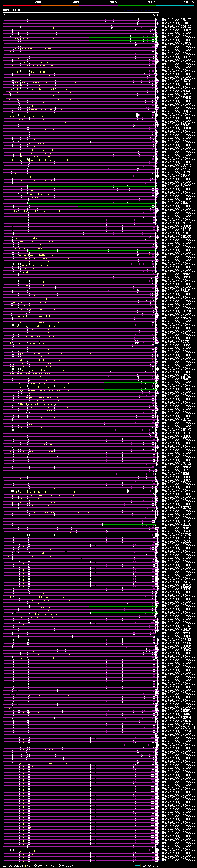This screenshot has width=197, height=868.
Task: Select hit label UniRef100_A2F204
Action: pyautogui.click(x=177, y=311)
